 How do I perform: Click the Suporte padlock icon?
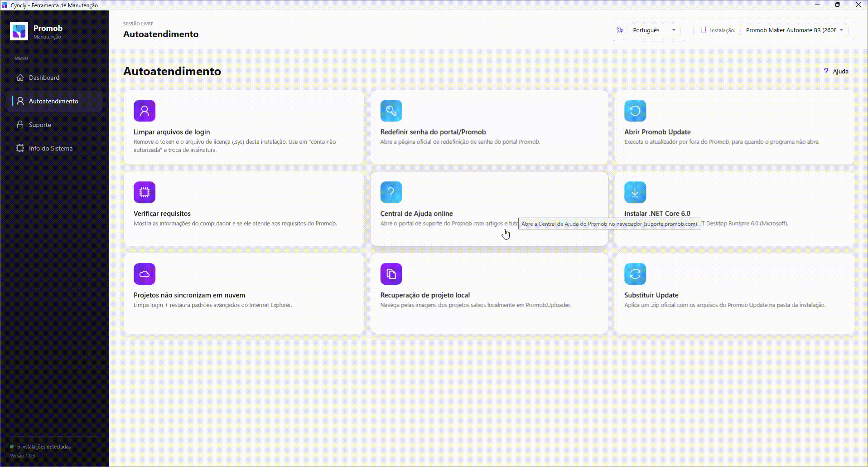20,125
